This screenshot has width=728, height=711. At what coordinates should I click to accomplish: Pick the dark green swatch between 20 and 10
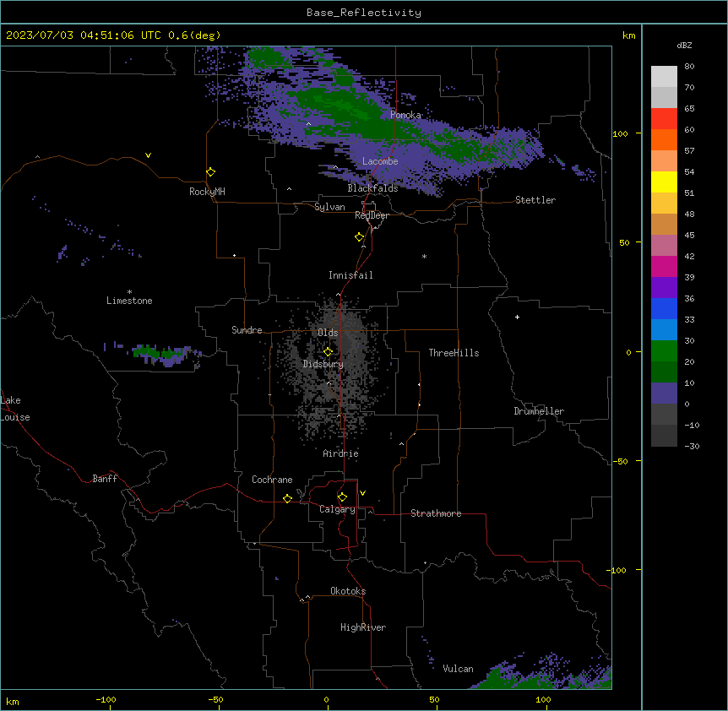click(x=664, y=372)
